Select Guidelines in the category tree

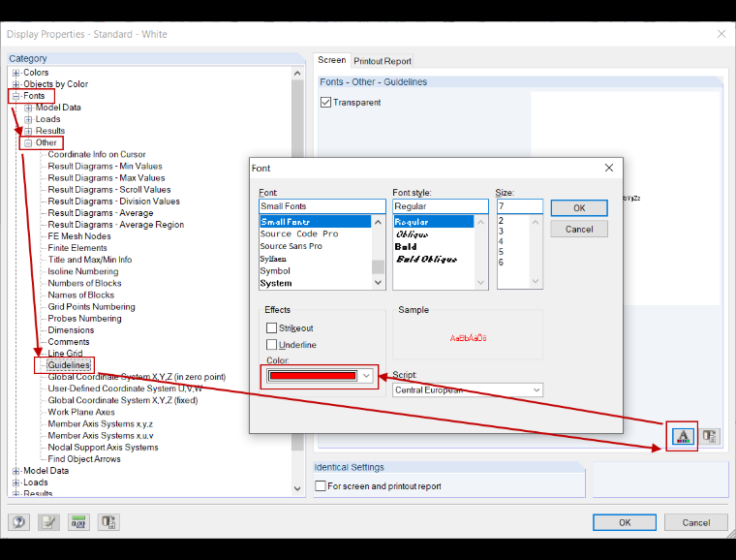69,364
